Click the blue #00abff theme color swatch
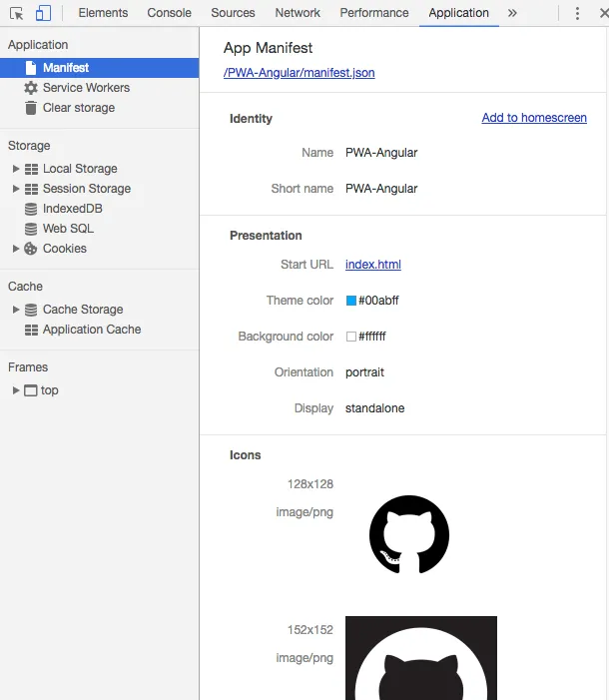This screenshot has width=609, height=700. coord(351,301)
